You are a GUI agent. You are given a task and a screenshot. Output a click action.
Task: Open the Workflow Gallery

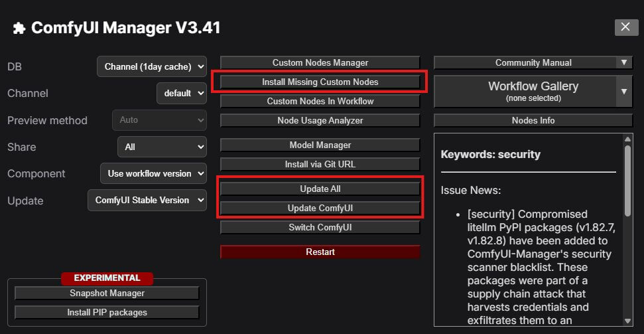click(525, 92)
